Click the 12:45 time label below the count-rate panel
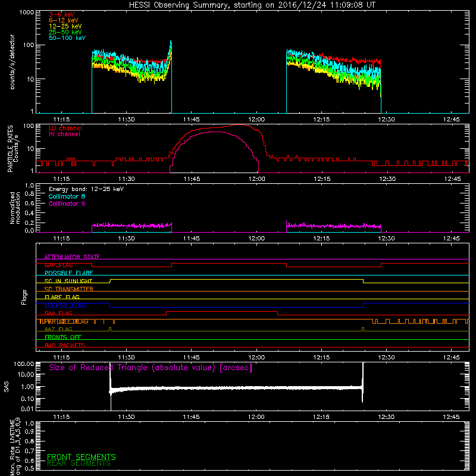476x476 pixels. click(452, 120)
